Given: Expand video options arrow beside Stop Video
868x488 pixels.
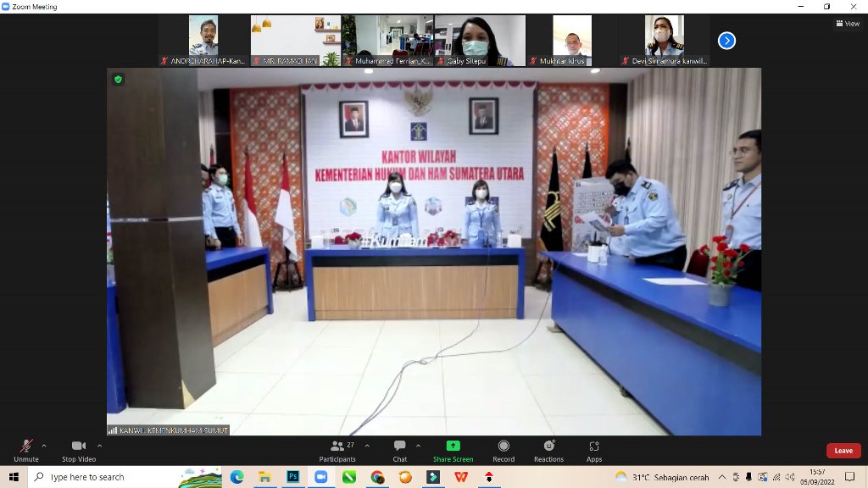Looking at the screenshot, I should tap(99, 446).
